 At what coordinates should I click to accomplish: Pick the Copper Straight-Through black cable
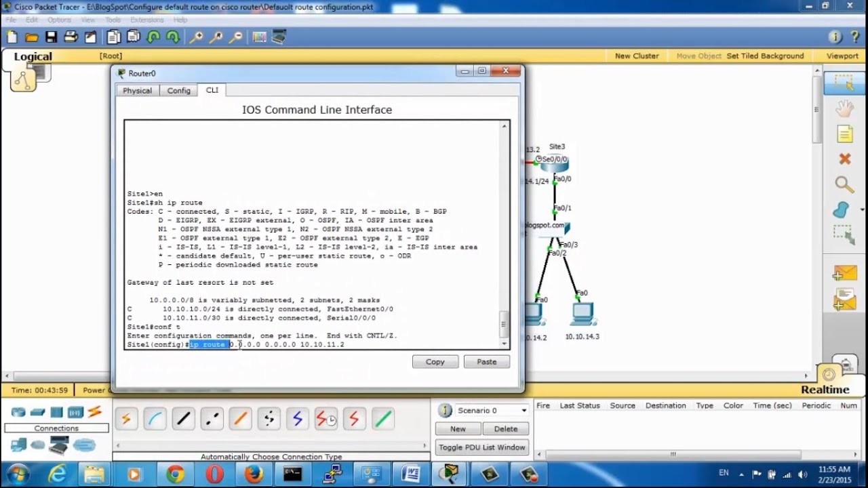click(x=183, y=419)
